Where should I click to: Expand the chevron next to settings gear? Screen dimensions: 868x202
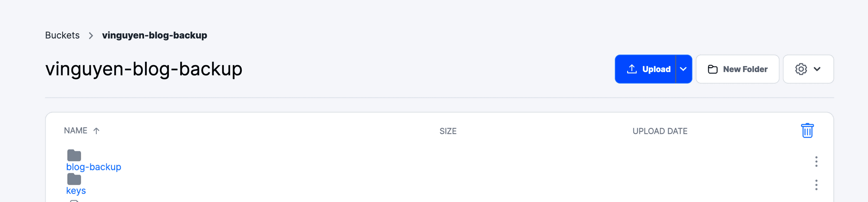(817, 69)
